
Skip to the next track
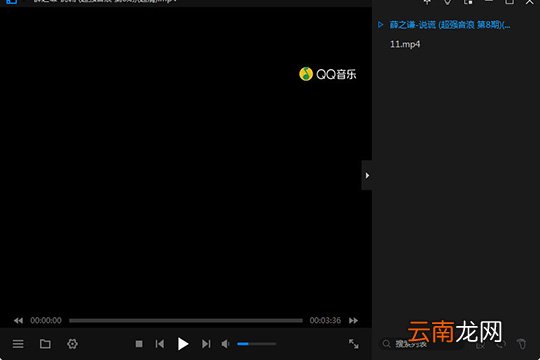tap(206, 344)
